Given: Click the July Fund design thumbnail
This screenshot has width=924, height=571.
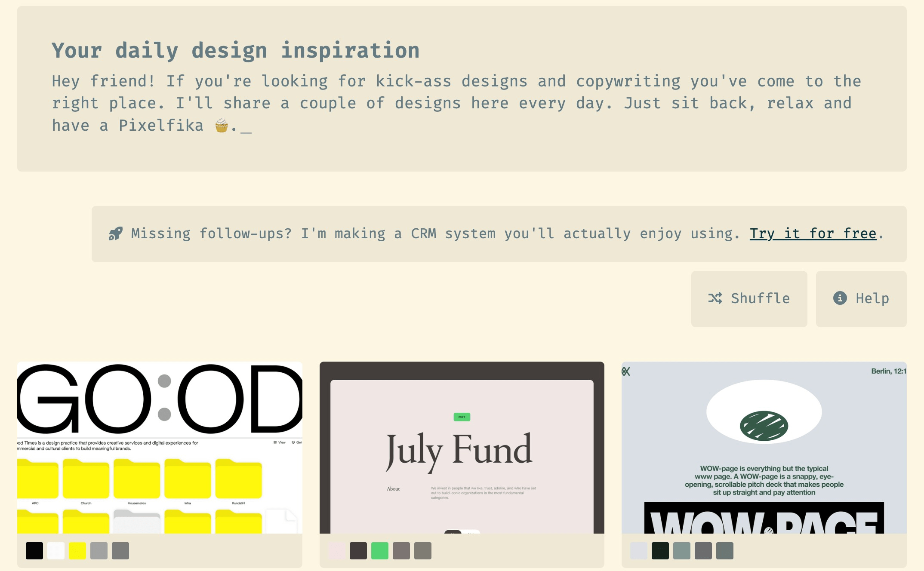Looking at the screenshot, I should point(461,447).
